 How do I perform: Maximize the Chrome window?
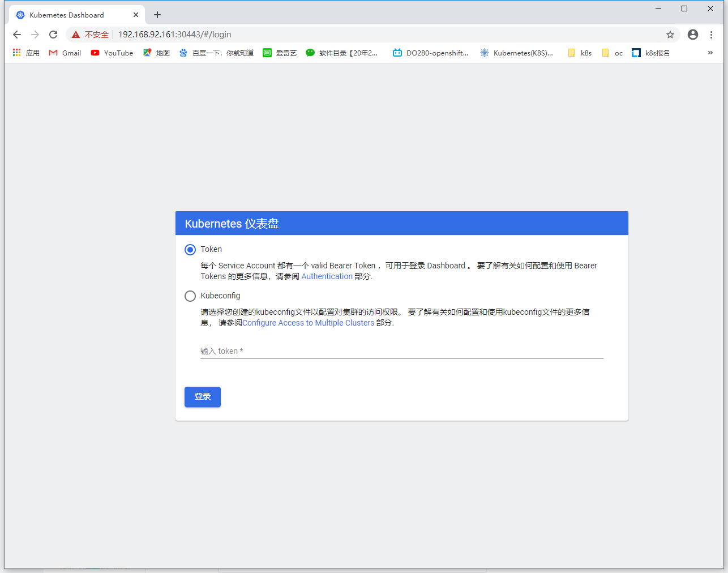click(684, 8)
